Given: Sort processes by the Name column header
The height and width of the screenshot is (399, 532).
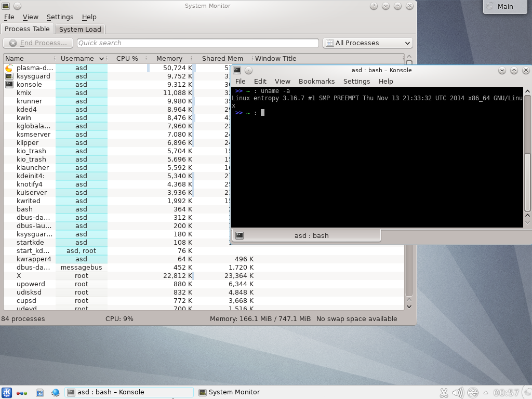Looking at the screenshot, I should [x=29, y=59].
